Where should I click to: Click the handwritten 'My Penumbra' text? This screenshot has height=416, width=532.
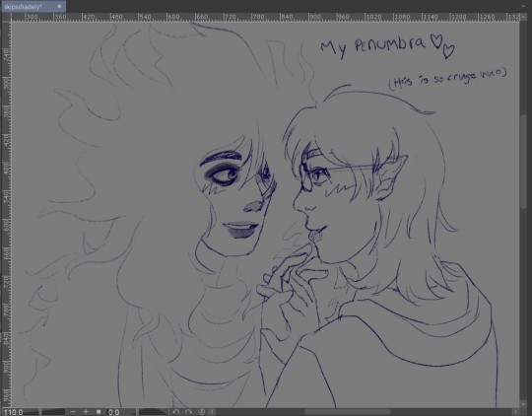[x=372, y=47]
